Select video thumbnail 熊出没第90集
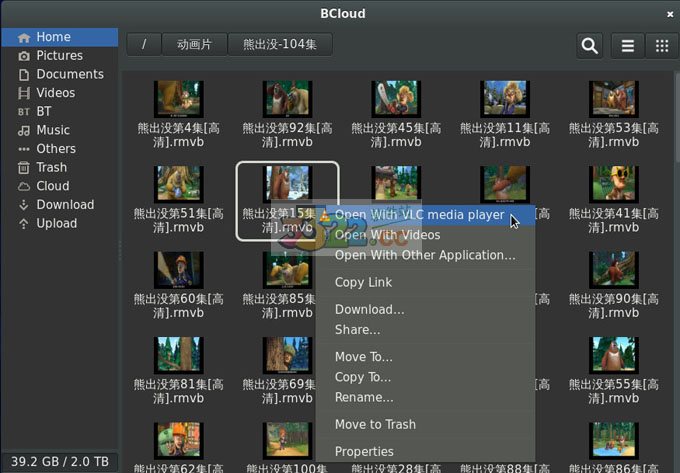The height and width of the screenshot is (473, 680). pyautogui.click(x=614, y=270)
